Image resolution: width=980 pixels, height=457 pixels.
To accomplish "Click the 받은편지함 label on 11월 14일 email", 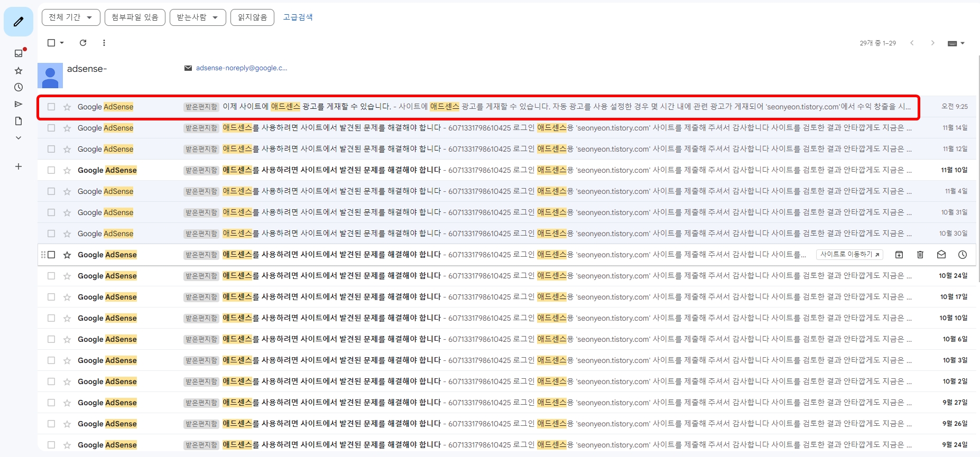I will click(201, 128).
